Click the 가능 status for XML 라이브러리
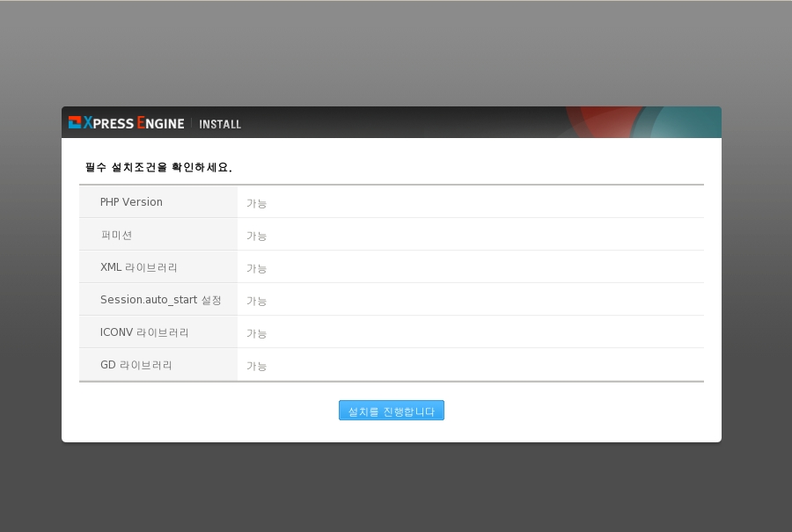 click(257, 268)
